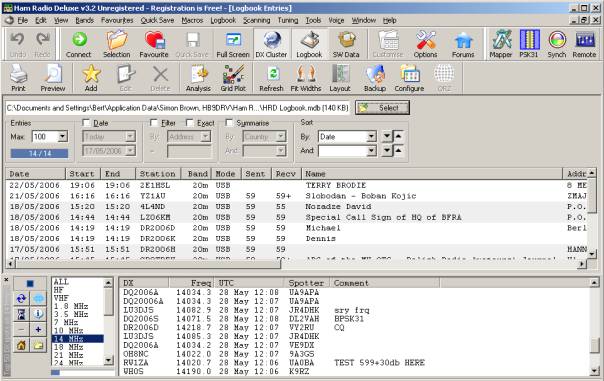Click the Name column header

pos(432,174)
